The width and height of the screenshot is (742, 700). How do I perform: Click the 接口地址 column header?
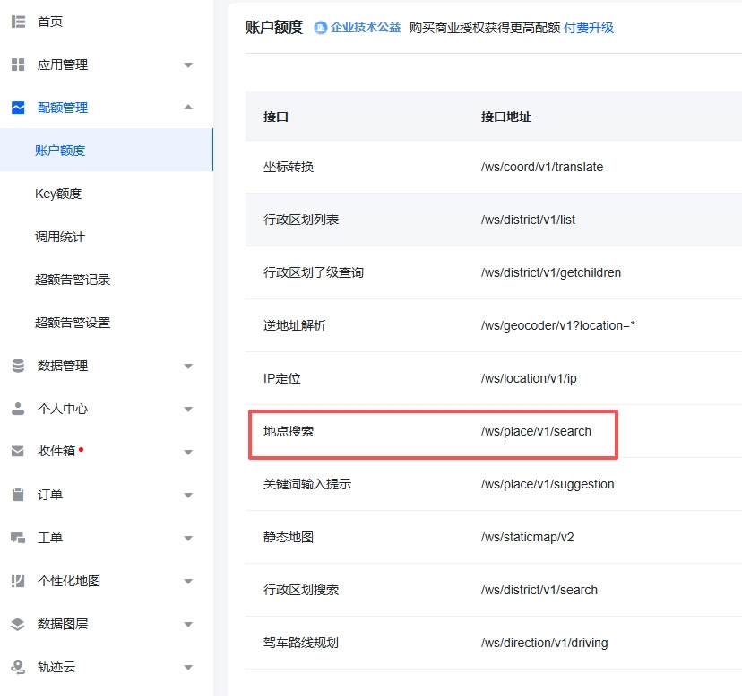(x=505, y=117)
